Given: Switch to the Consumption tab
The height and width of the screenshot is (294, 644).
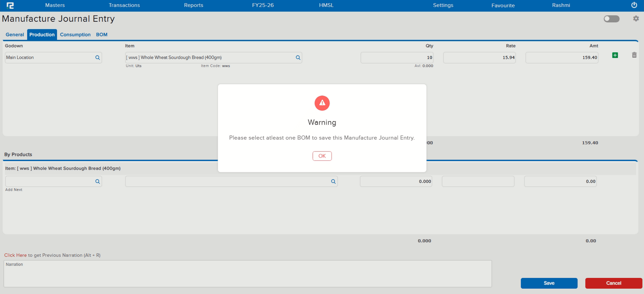Looking at the screenshot, I should pos(75,35).
